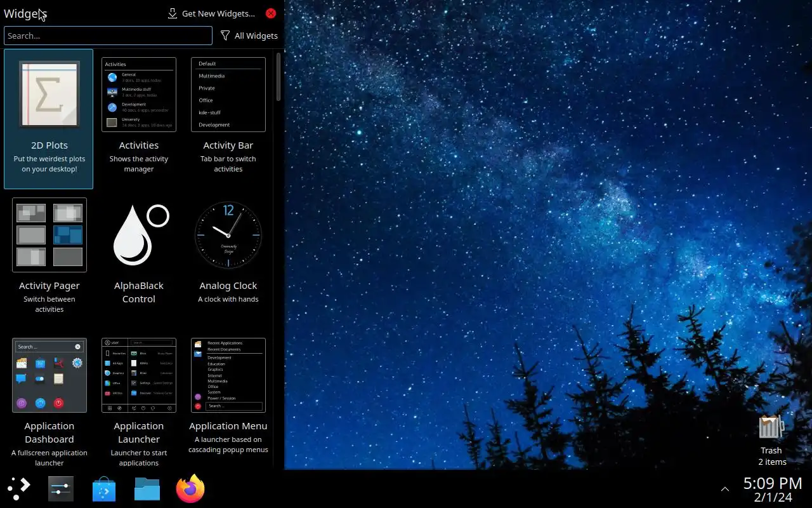Click Get New Widgets button
This screenshot has height=508, width=812.
(211, 13)
